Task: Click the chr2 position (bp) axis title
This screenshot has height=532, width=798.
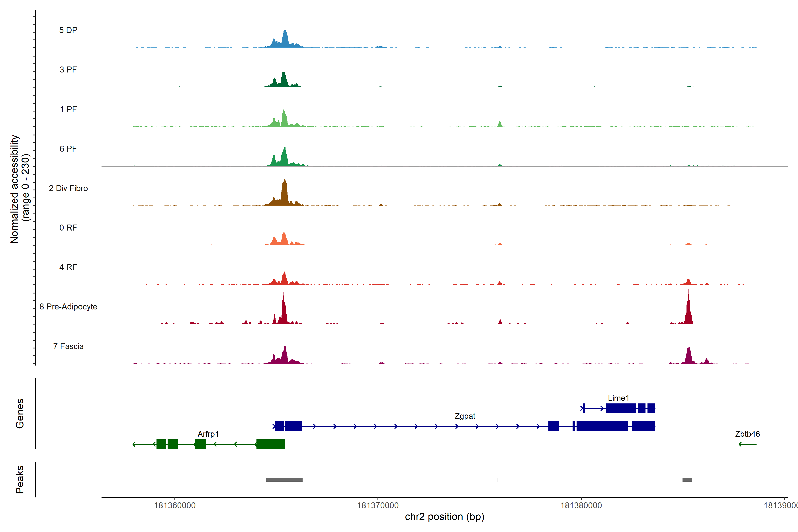Action: 444,517
